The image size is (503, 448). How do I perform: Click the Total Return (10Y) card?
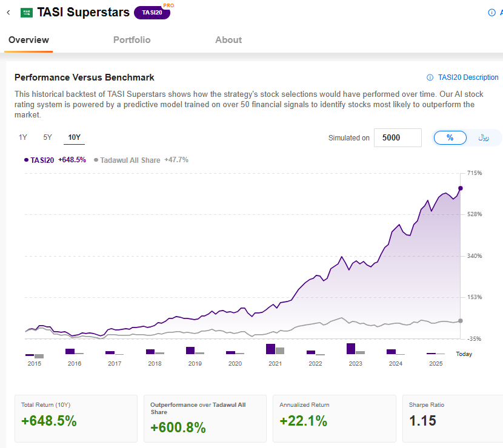76,418
